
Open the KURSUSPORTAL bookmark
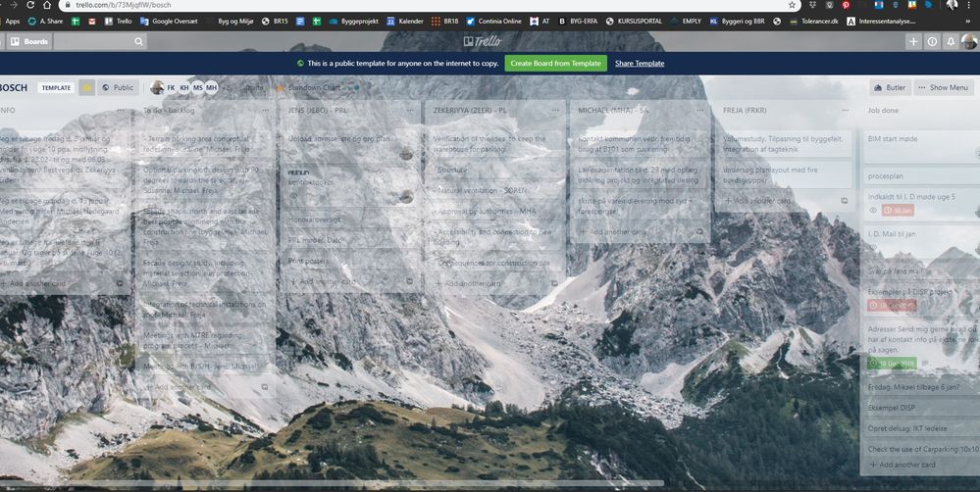click(x=634, y=22)
